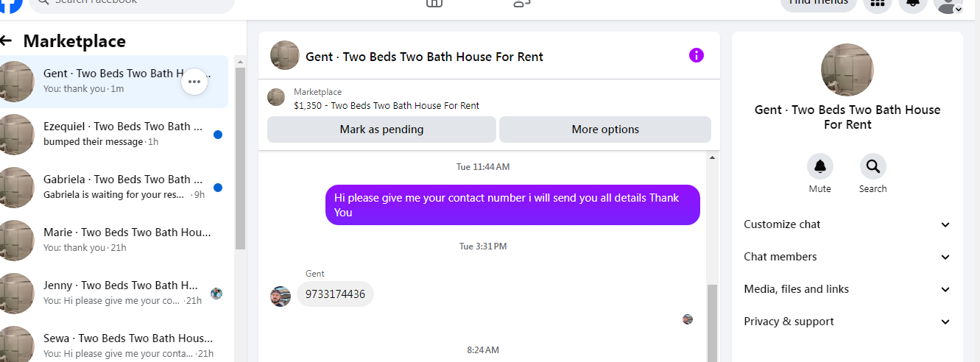This screenshot has width=980, height=362.
Task: Click the purple conversation info icon
Action: 696,55
